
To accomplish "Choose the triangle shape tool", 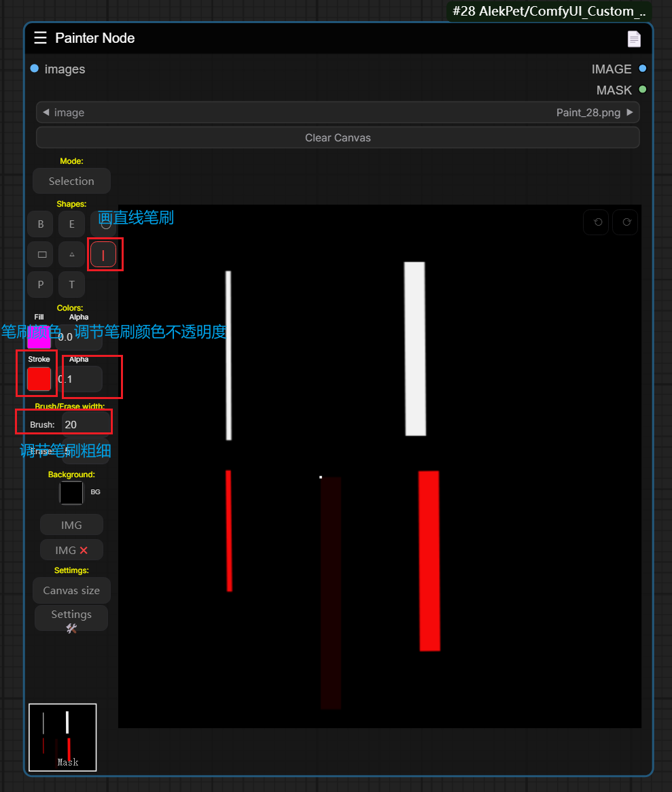I will tap(71, 255).
